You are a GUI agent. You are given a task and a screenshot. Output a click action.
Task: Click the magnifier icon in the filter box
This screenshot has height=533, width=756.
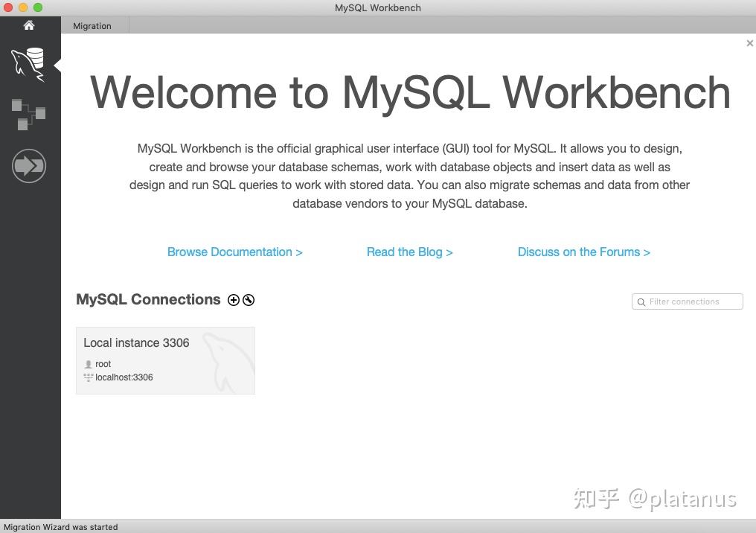641,301
